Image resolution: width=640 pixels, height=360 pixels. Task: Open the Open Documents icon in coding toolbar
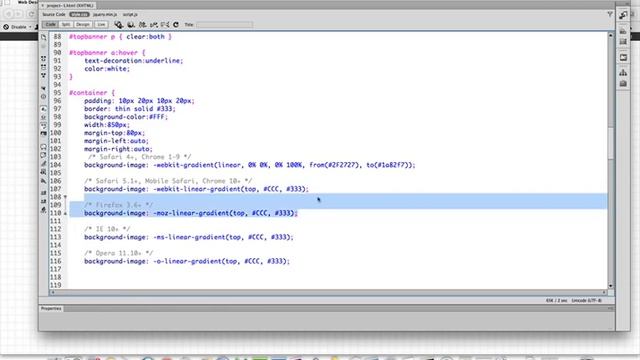tap(44, 37)
